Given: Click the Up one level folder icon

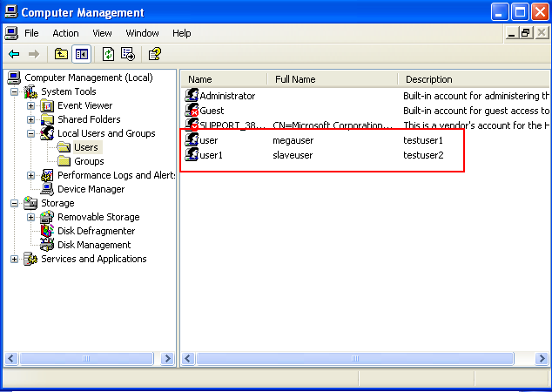Looking at the screenshot, I should click(61, 54).
